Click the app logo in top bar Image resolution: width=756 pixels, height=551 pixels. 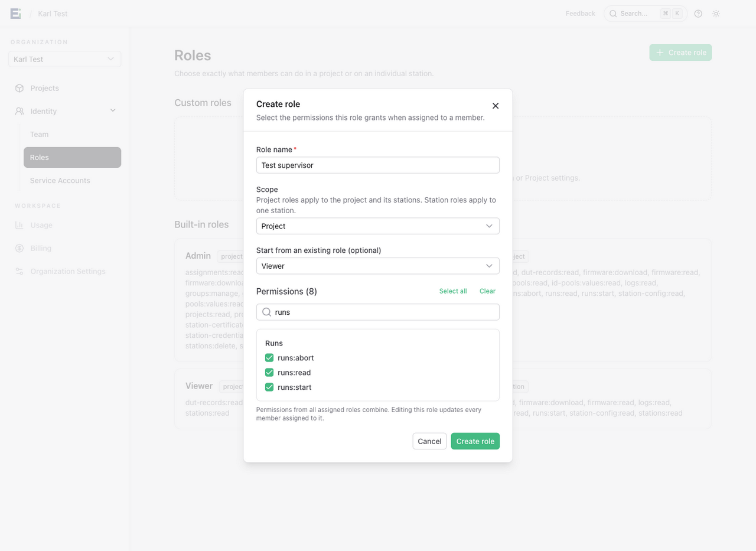(16, 14)
